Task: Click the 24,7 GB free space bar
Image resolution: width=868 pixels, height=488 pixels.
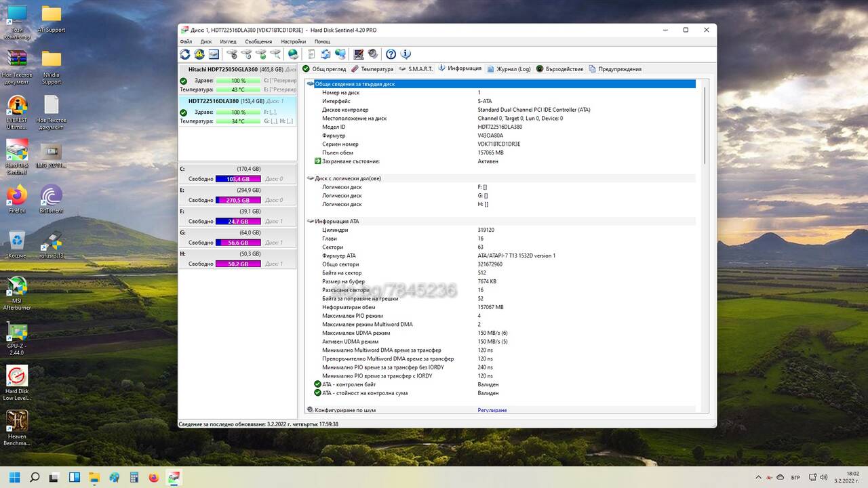Action: [x=238, y=222]
